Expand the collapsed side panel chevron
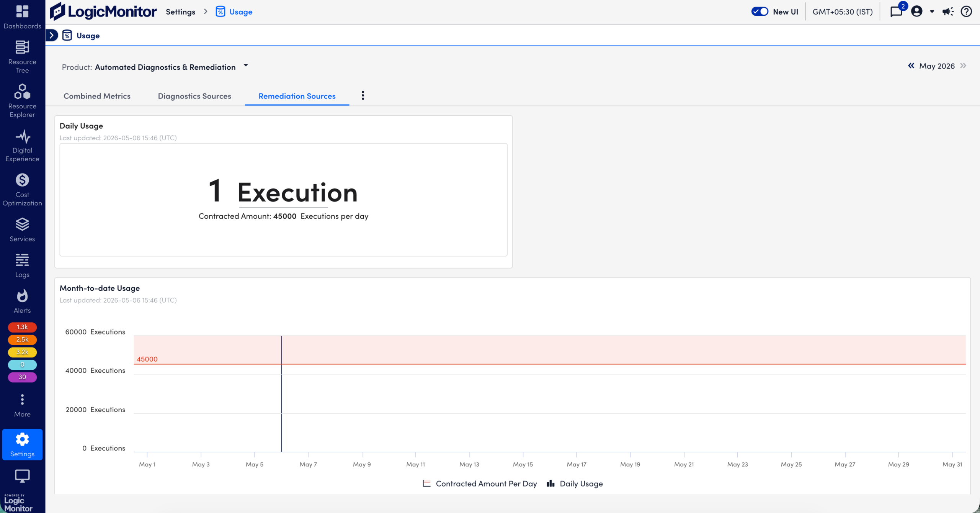Screen dimensions: 980x513 [x=52, y=35]
